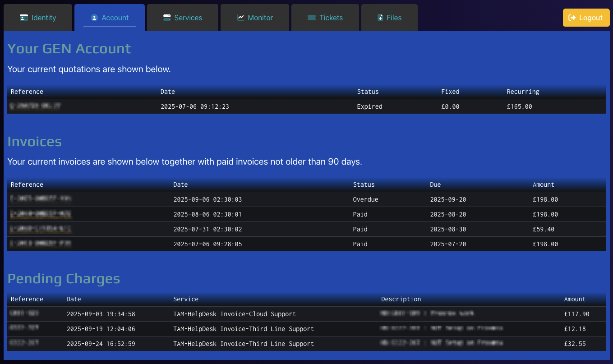Screen dimensions: 613x364
Task: Open the £59.40 paid invoice reference link
Action: tap(41, 229)
